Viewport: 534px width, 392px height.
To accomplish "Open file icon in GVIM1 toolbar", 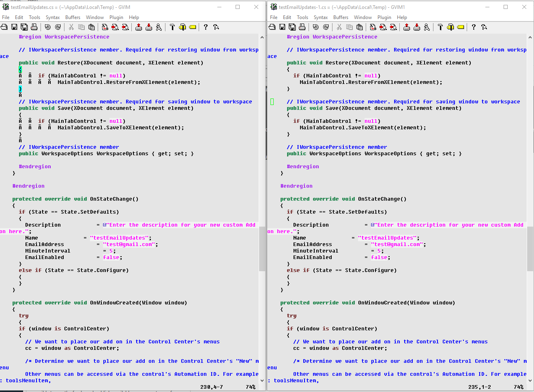I will click(x=272, y=27).
